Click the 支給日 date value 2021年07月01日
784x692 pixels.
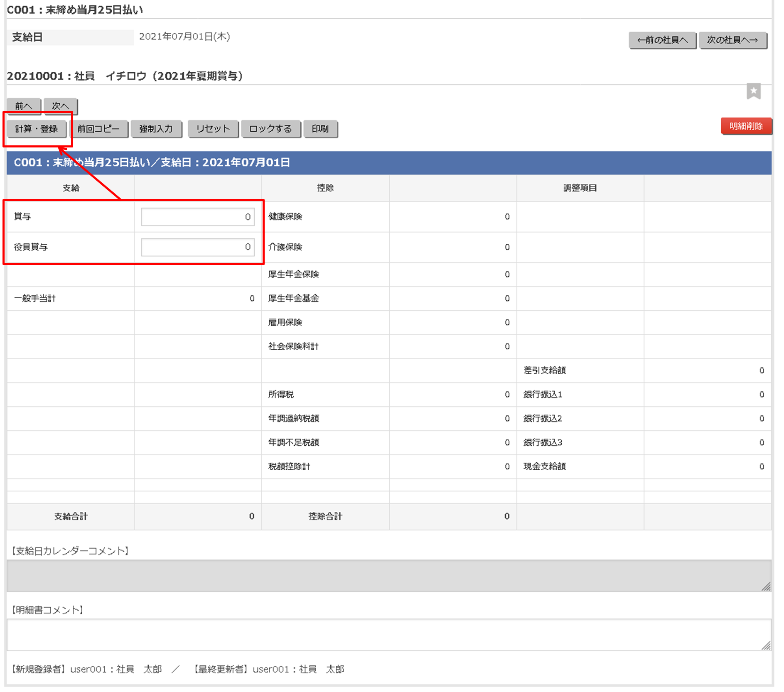(184, 37)
